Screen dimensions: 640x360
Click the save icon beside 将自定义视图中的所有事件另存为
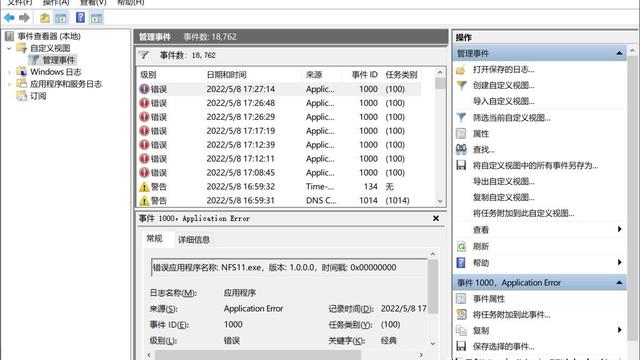461,165
